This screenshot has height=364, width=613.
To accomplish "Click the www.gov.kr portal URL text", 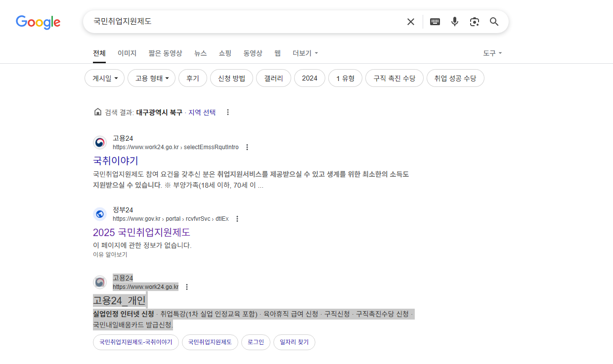I will tap(171, 219).
